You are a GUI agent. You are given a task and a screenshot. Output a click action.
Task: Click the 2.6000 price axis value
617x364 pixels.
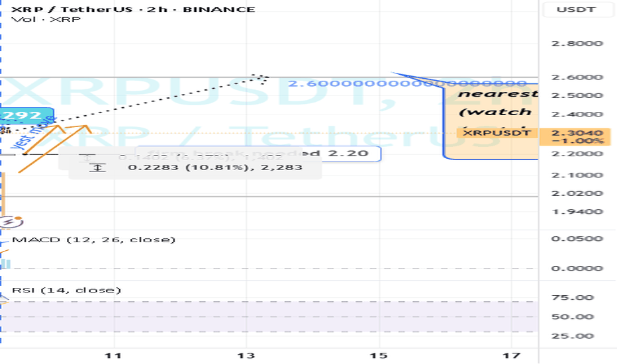coord(577,77)
